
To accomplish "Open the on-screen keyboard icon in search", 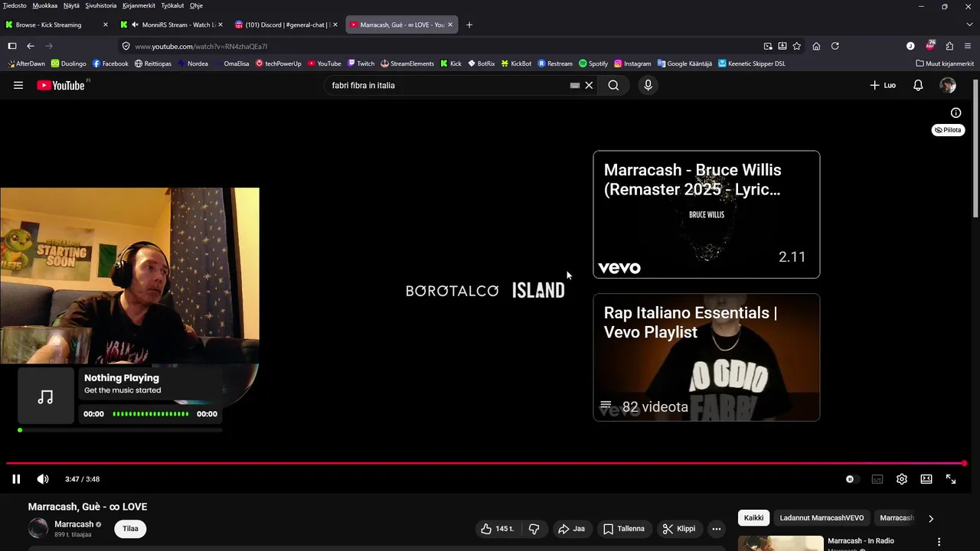I will click(x=575, y=85).
